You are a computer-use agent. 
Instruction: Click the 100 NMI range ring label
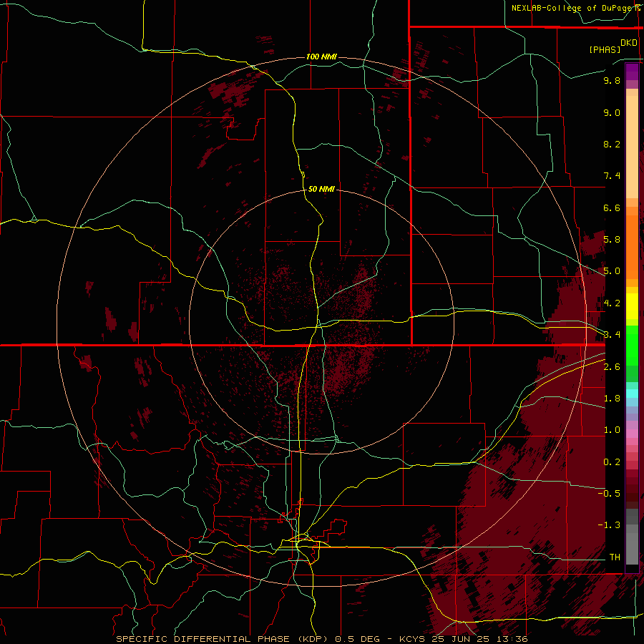(321, 57)
